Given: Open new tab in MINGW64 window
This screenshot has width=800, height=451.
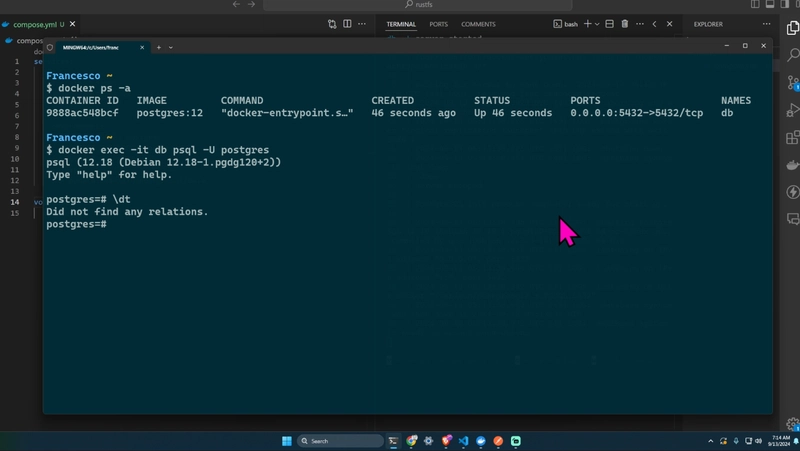Looking at the screenshot, I should (x=159, y=47).
